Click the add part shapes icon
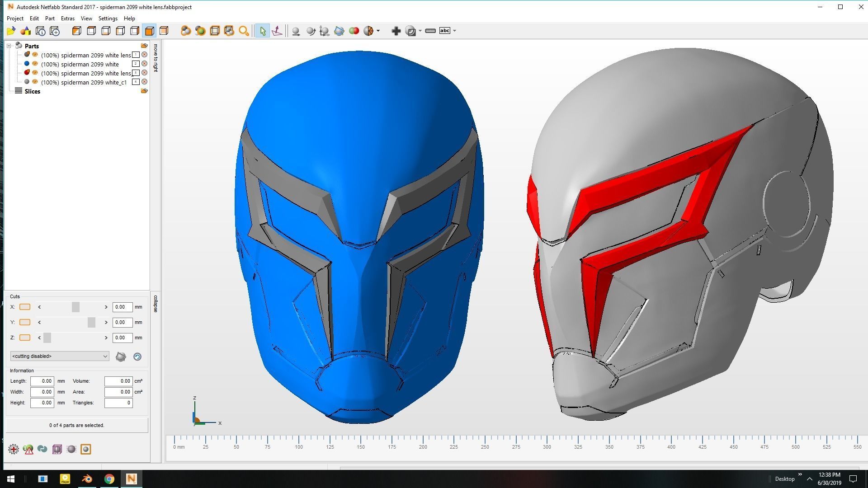Screen dimensions: 868x488 26,31
